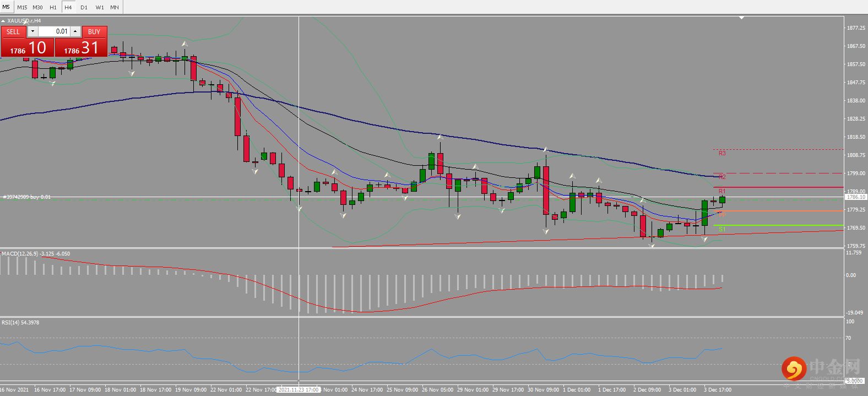The height and width of the screenshot is (396, 868).
Task: Decrease trade volume with the down arrow
Action: 32,31
